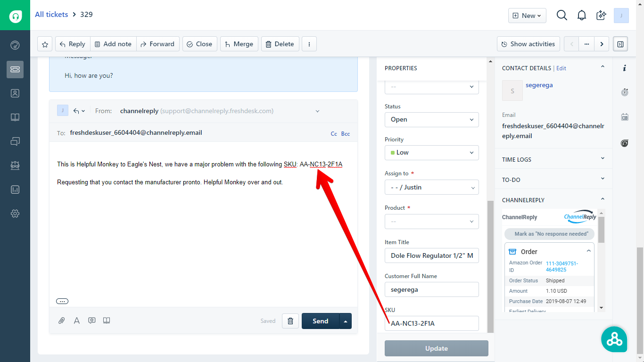Open the Forums chat icon in sidebar
Image resolution: width=644 pixels, height=362 pixels.
[x=15, y=141]
